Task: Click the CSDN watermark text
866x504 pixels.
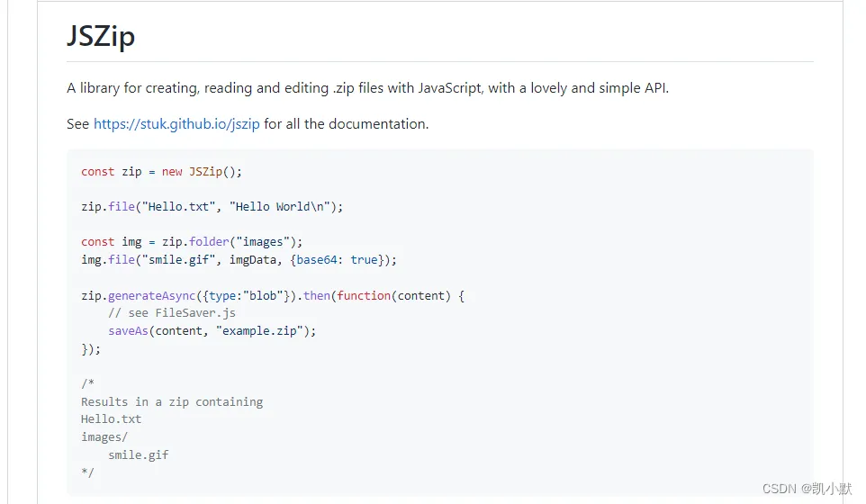Action: pyautogui.click(x=807, y=488)
